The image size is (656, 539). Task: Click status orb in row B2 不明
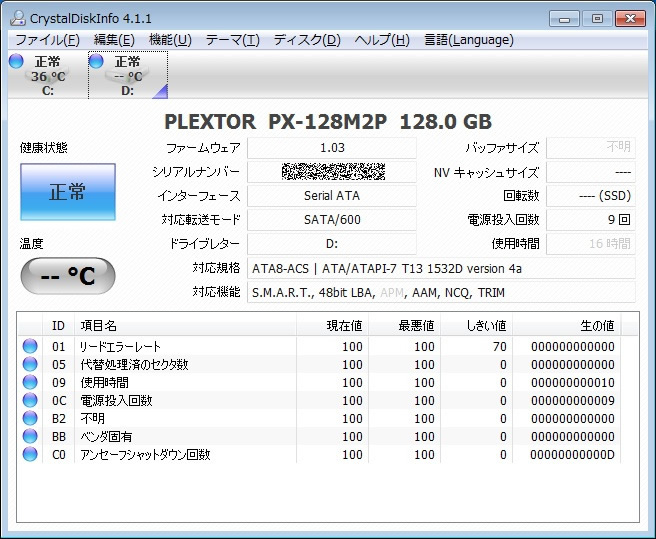point(30,418)
